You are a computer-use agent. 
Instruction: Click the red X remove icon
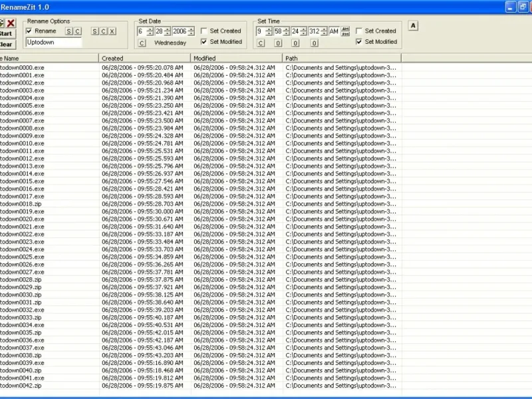11,23
